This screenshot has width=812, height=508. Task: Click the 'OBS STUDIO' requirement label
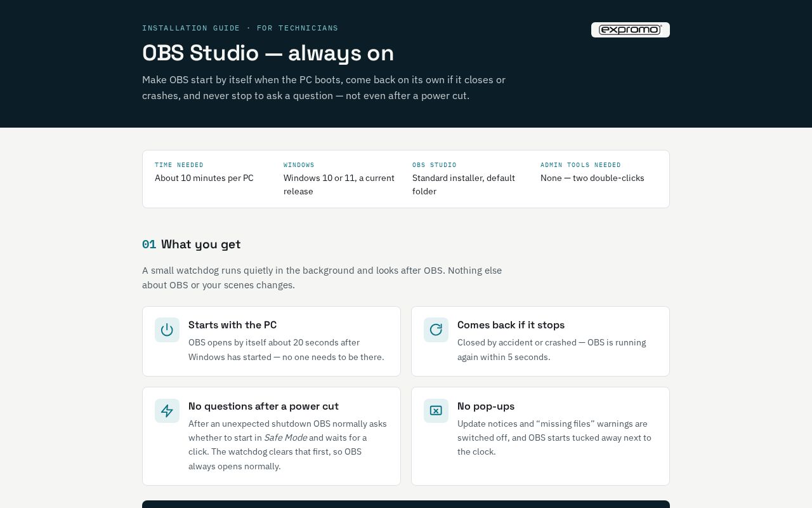pos(435,165)
